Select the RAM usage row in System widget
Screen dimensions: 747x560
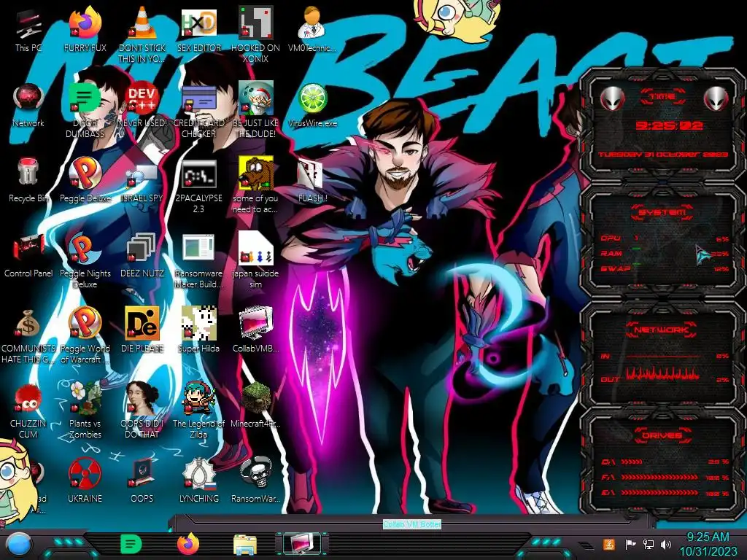[x=665, y=254]
